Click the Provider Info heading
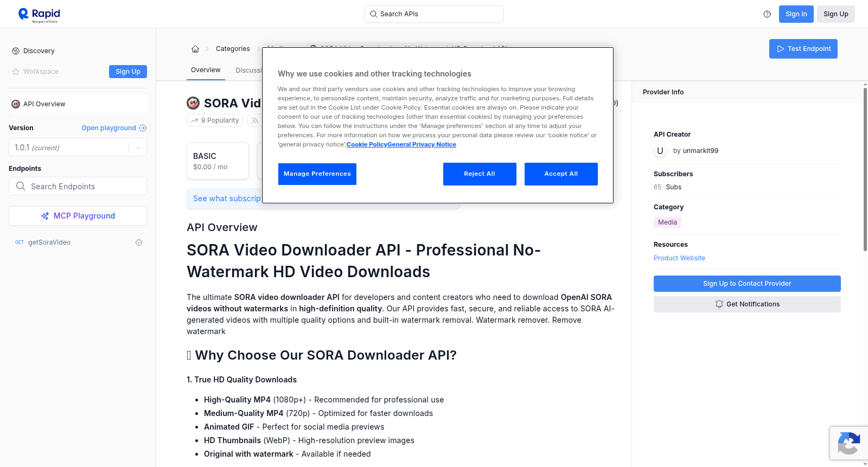 coord(663,92)
